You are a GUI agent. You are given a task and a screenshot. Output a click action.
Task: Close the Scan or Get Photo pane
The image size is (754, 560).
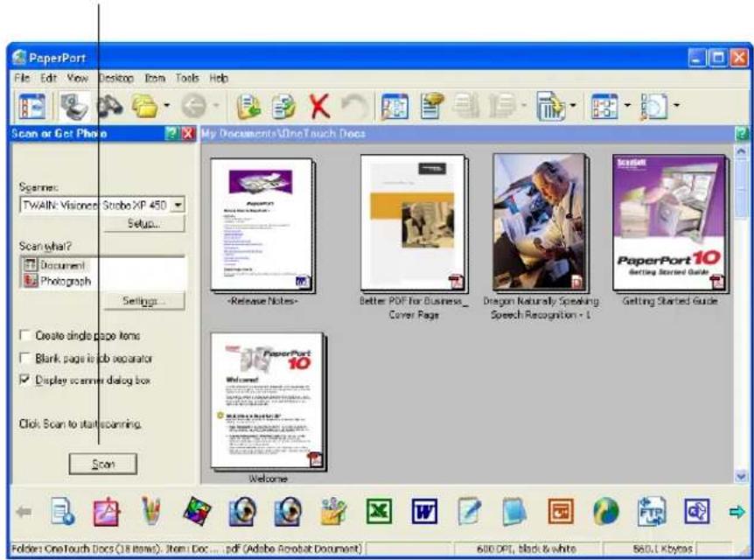[x=188, y=133]
